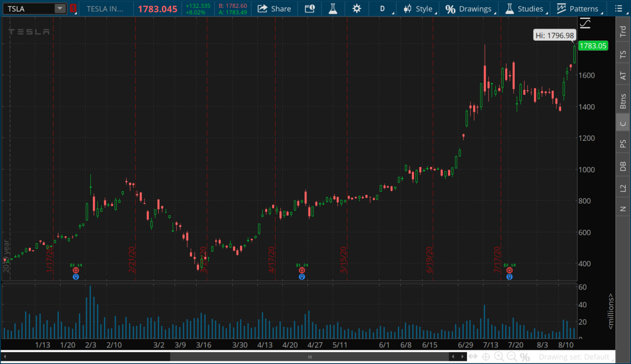Click the Hi: 1796.98 price bubble
Screen dimensions: 631x364
555,35
